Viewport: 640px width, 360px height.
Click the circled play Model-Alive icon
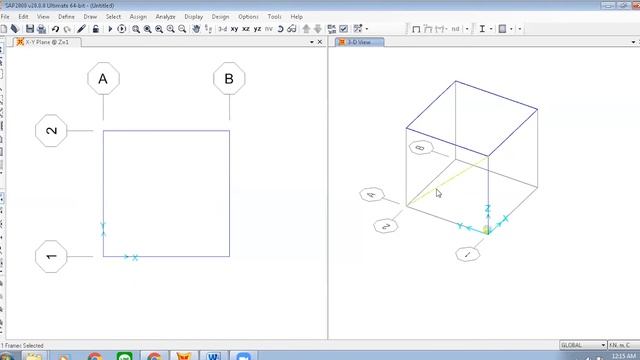(122, 29)
